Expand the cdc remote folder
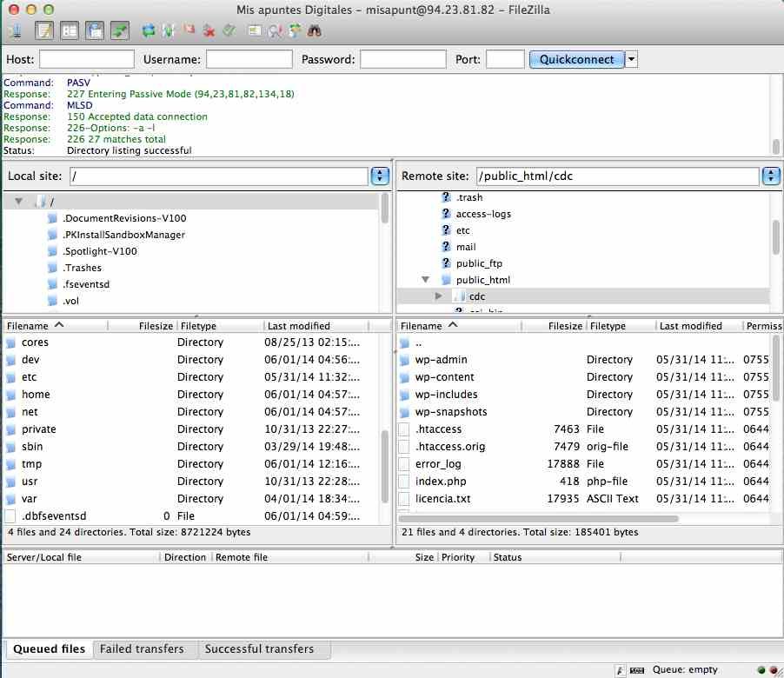This screenshot has height=678, width=784. pos(438,296)
